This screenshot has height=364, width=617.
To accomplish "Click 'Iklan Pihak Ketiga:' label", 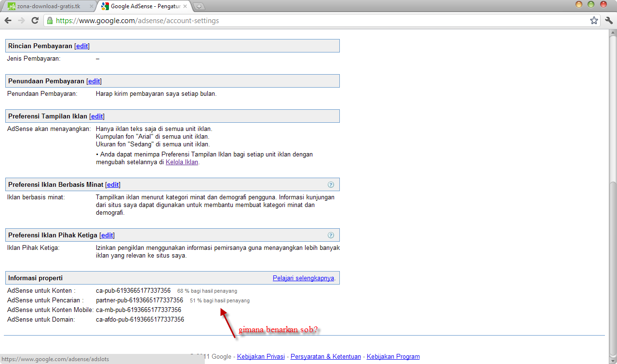I will point(33,248).
